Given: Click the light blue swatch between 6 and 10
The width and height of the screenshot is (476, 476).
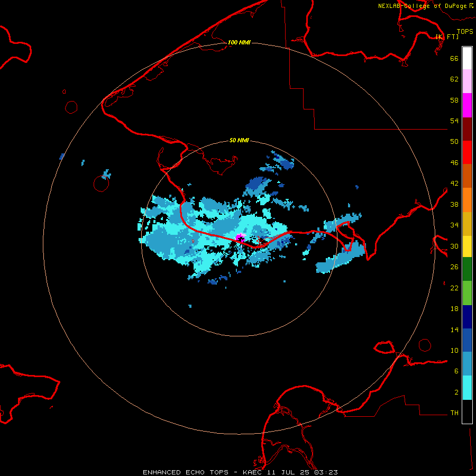Looking at the screenshot, I should pyautogui.click(x=467, y=364).
